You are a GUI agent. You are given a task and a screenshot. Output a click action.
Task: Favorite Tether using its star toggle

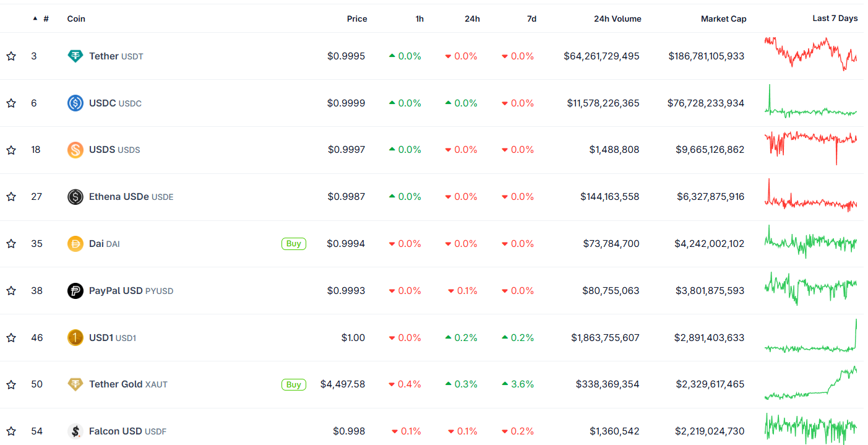tap(11, 56)
